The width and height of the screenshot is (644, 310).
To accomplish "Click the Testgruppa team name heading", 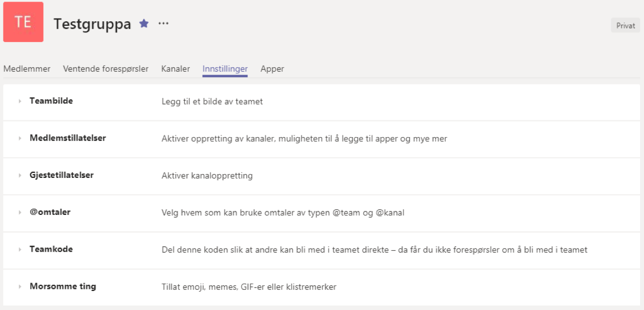I will (92, 24).
